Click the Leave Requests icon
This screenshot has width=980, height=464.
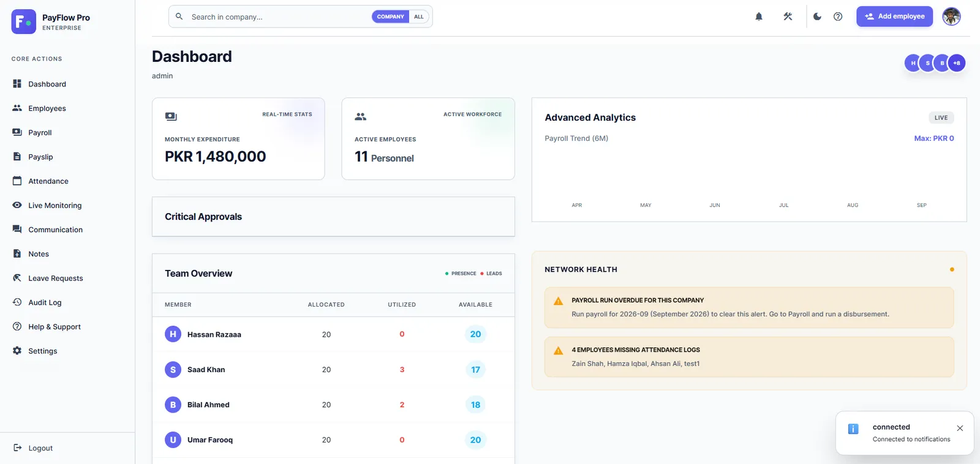point(17,278)
